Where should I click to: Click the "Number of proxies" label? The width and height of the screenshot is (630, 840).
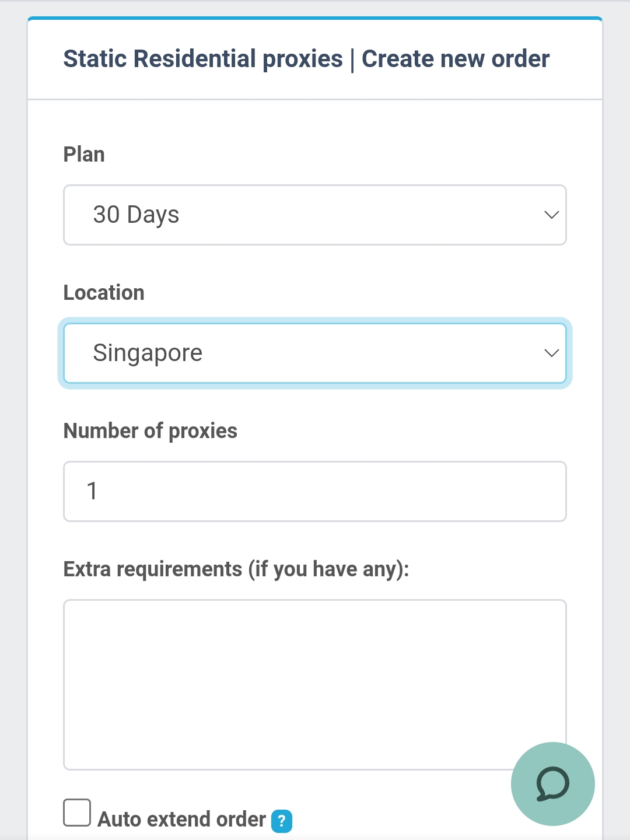[150, 431]
